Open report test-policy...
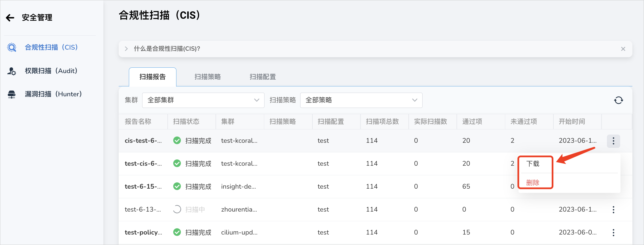The width and height of the screenshot is (644, 245). coord(144,232)
